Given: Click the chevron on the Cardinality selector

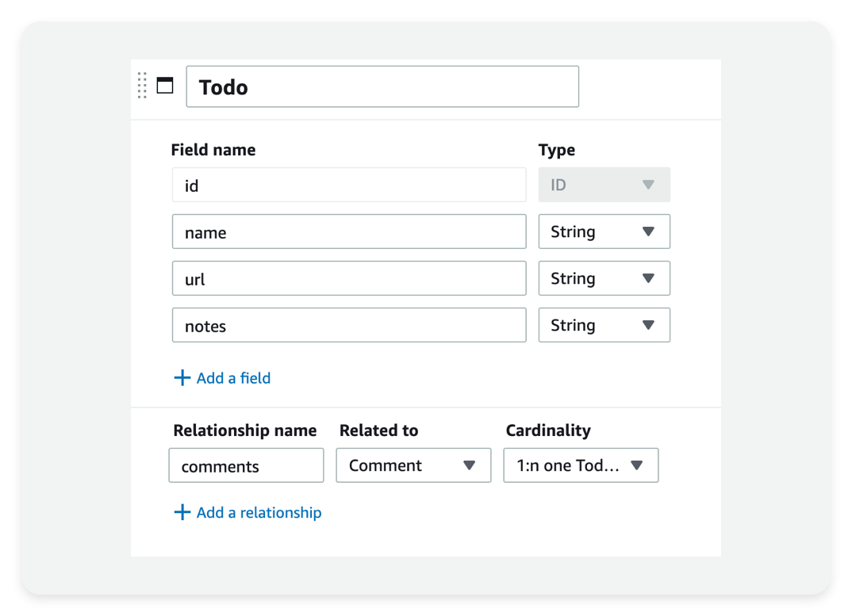Looking at the screenshot, I should [637, 465].
